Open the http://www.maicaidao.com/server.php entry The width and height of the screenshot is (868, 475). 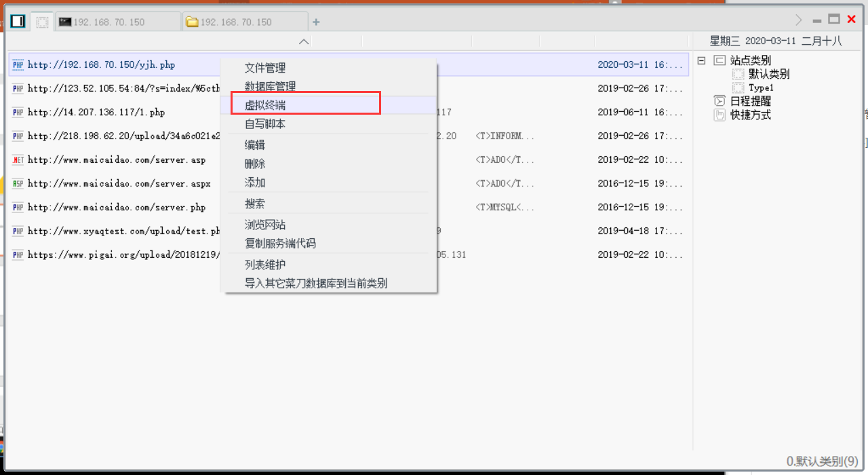coord(118,207)
